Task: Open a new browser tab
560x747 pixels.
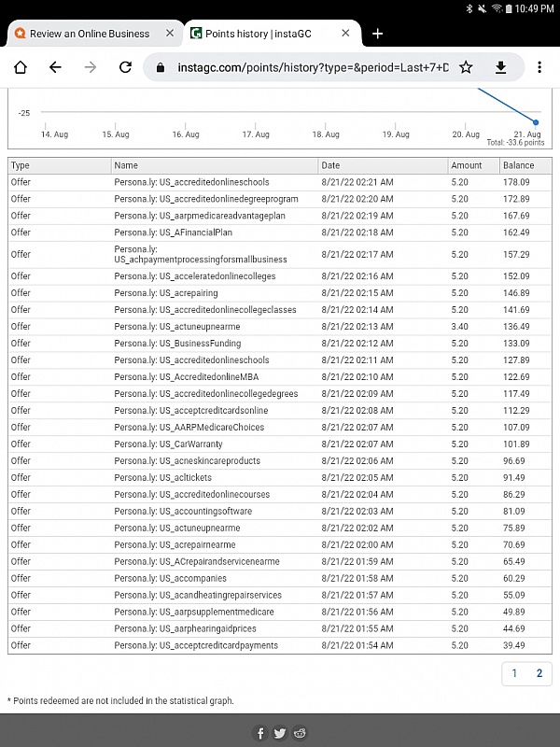Action: pos(377,34)
